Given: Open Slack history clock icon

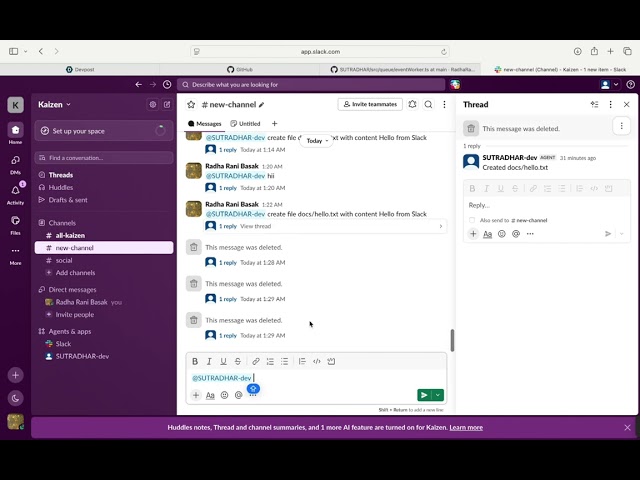Looking at the screenshot, I should tap(167, 84).
